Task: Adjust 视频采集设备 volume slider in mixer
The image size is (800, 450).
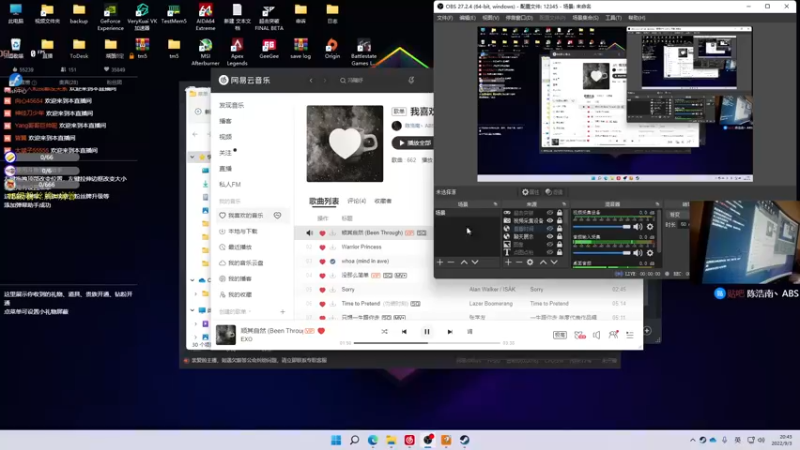Action: [x=602, y=227]
